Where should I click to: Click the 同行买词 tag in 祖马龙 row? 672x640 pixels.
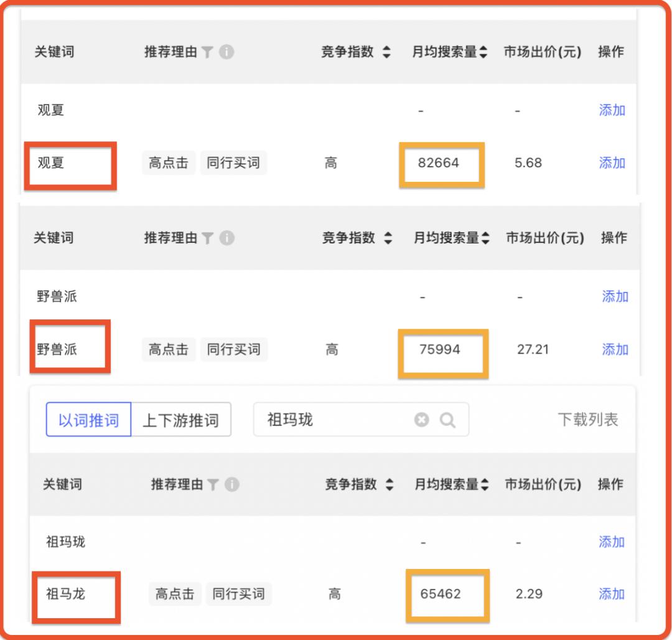point(238,594)
